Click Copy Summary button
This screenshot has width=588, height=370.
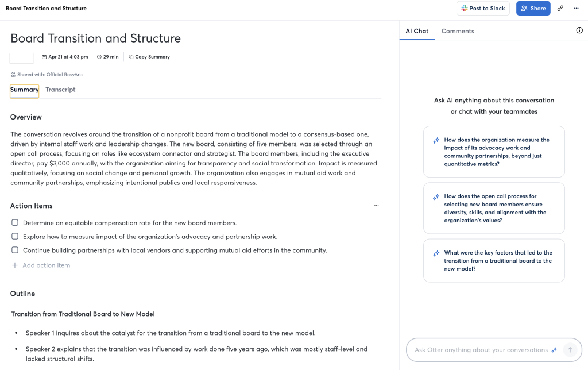pyautogui.click(x=149, y=57)
